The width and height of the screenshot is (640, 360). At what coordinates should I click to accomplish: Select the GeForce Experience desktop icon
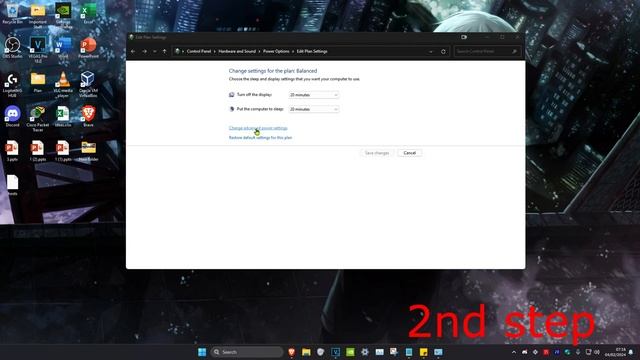click(63, 16)
